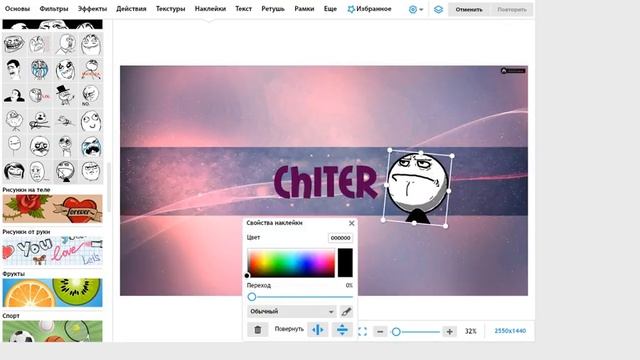Screen dimensions: 640x360
Task: Open the Обычный blend mode dropdown
Action: coord(292,311)
